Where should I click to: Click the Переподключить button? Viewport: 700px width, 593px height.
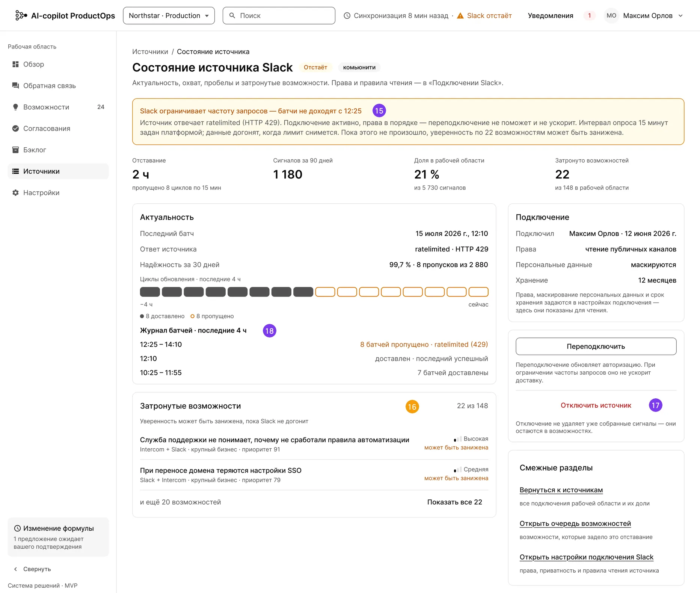point(596,346)
